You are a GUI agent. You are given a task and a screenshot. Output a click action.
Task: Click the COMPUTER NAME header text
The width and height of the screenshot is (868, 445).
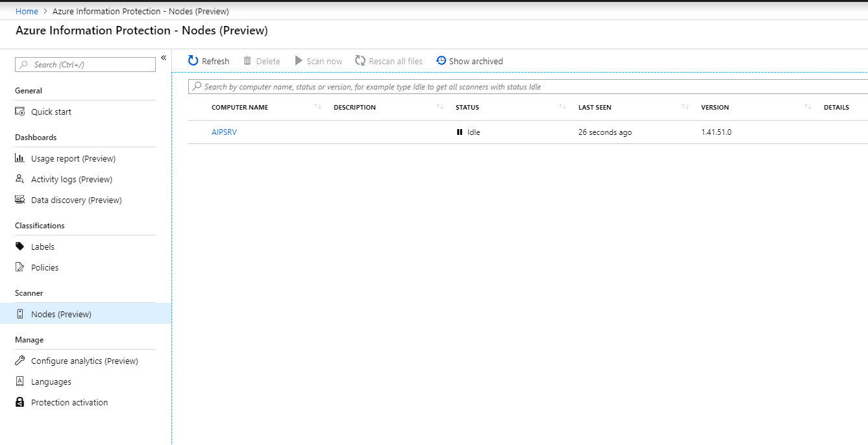pos(240,107)
